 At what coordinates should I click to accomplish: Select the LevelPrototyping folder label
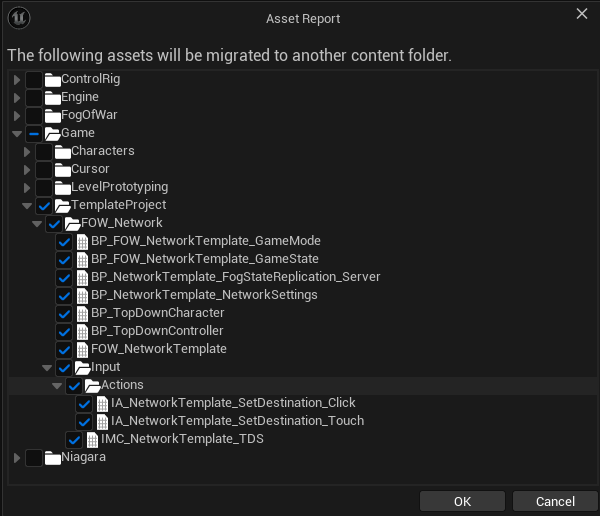click(x=119, y=187)
